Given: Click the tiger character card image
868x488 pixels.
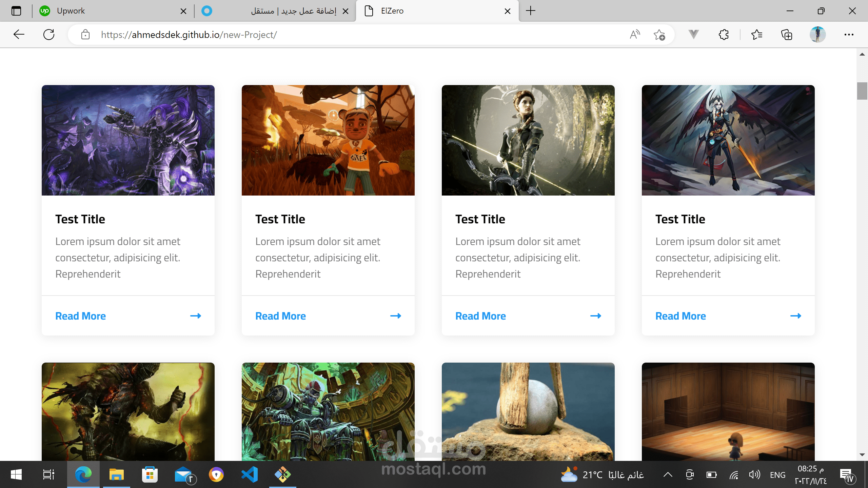Looking at the screenshot, I should pyautogui.click(x=328, y=140).
